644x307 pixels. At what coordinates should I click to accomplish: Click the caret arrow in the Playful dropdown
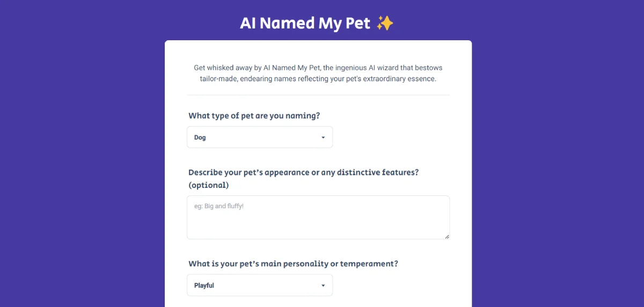click(323, 286)
